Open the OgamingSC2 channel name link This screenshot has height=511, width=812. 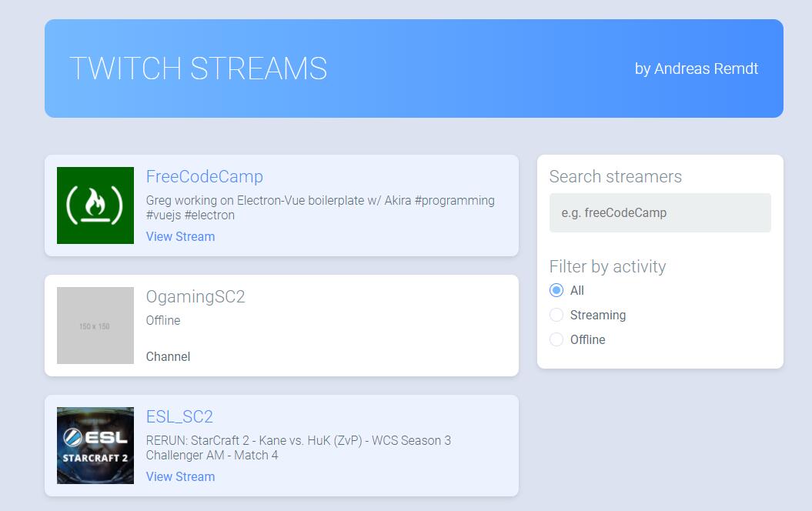[x=195, y=296]
